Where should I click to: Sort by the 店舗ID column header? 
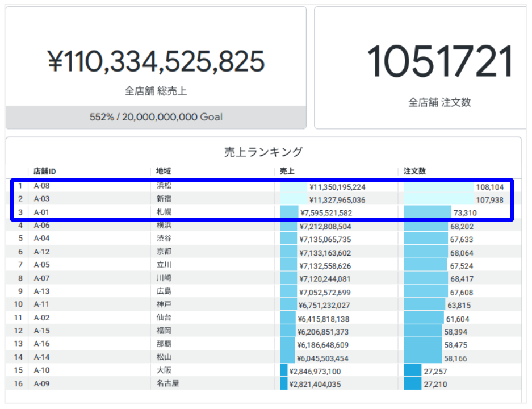44,171
